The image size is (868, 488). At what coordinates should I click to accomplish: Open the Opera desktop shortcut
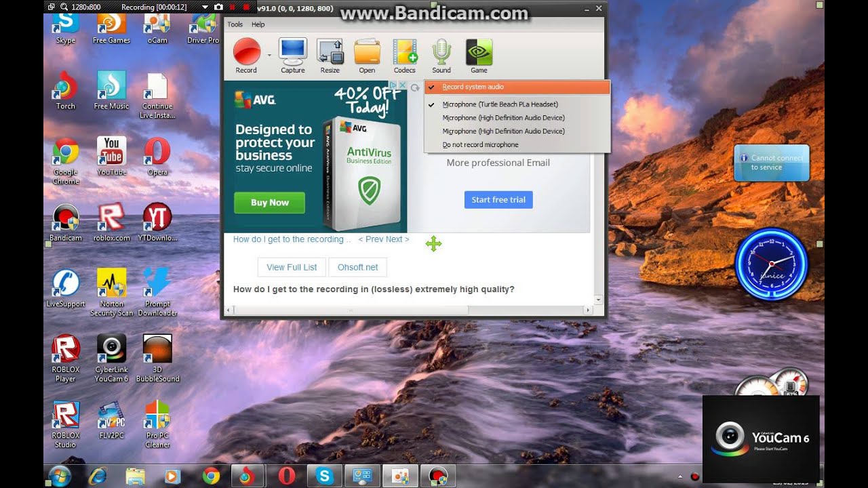pos(157,156)
